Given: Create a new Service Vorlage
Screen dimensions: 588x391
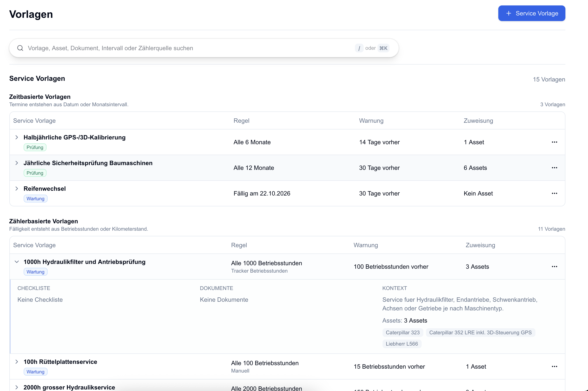Looking at the screenshot, I should pos(531,13).
